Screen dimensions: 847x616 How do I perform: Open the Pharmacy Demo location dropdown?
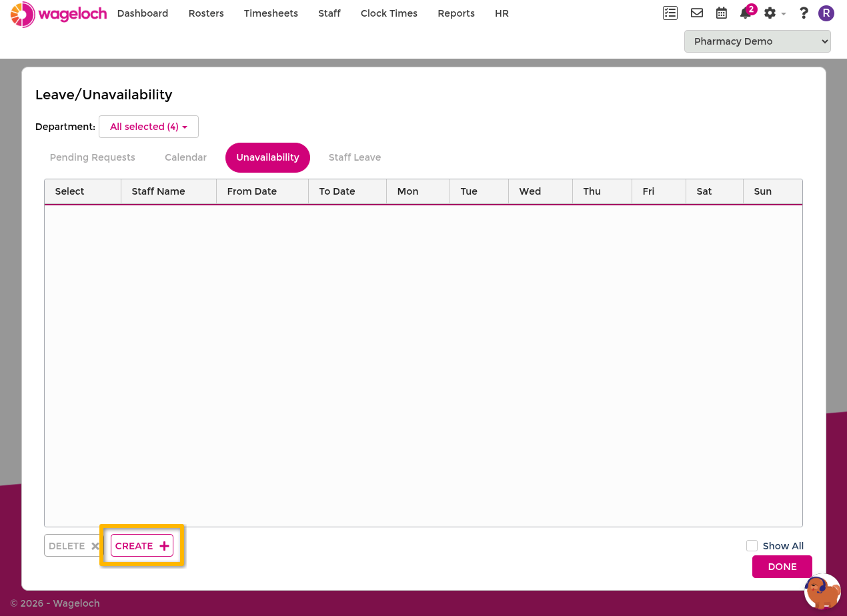pos(757,41)
